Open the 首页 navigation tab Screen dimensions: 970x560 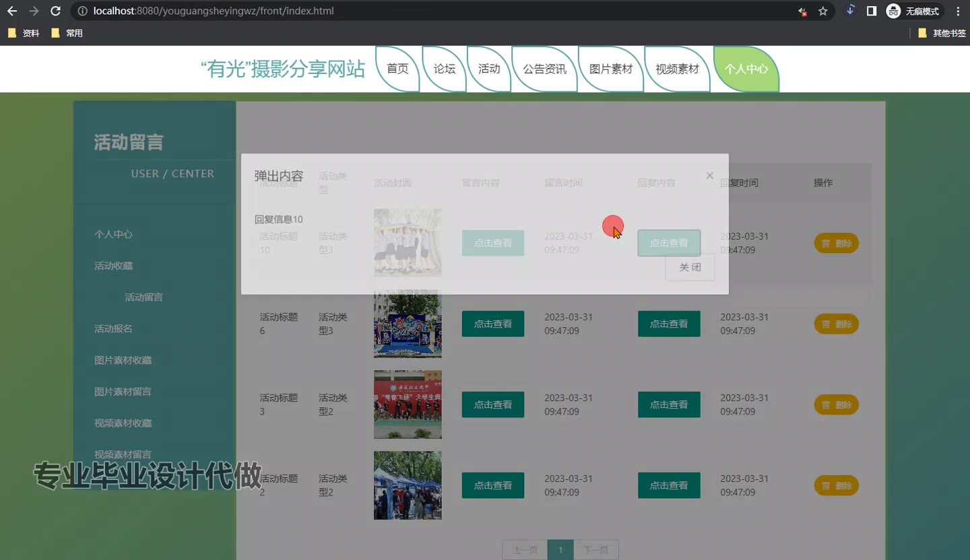397,69
